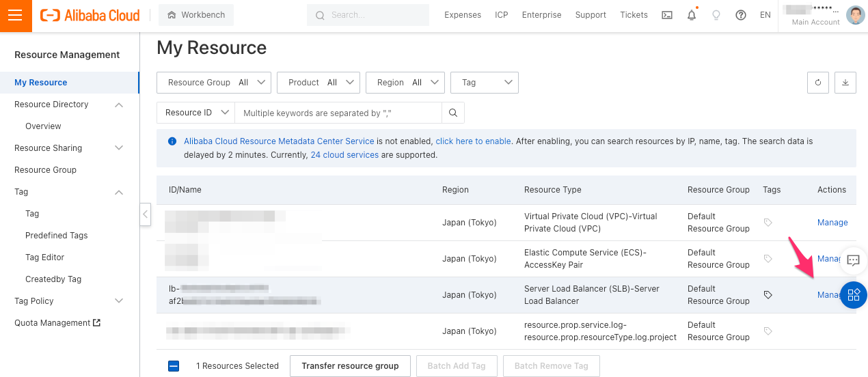Open the Region filter dropdown
Screen dimensions: 868x377
coord(405,83)
